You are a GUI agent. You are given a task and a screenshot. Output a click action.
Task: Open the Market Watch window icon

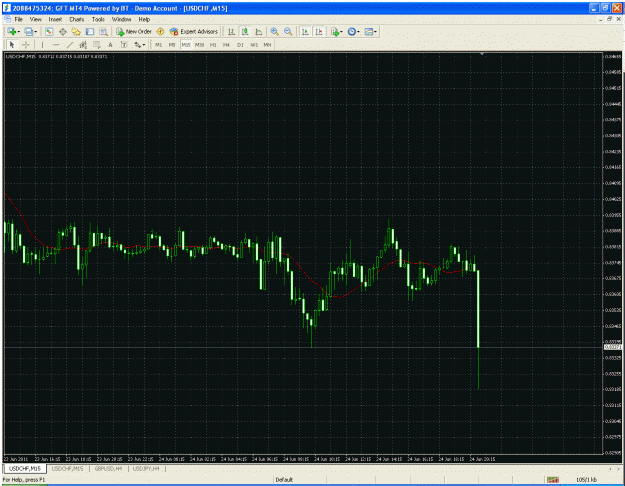pyautogui.click(x=49, y=31)
